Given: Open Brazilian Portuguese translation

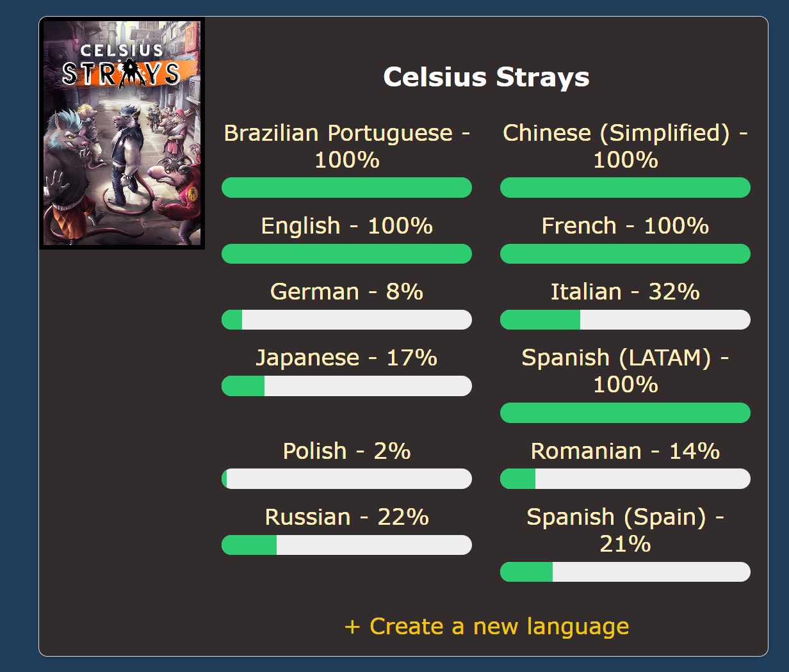Looking at the screenshot, I should (x=347, y=146).
